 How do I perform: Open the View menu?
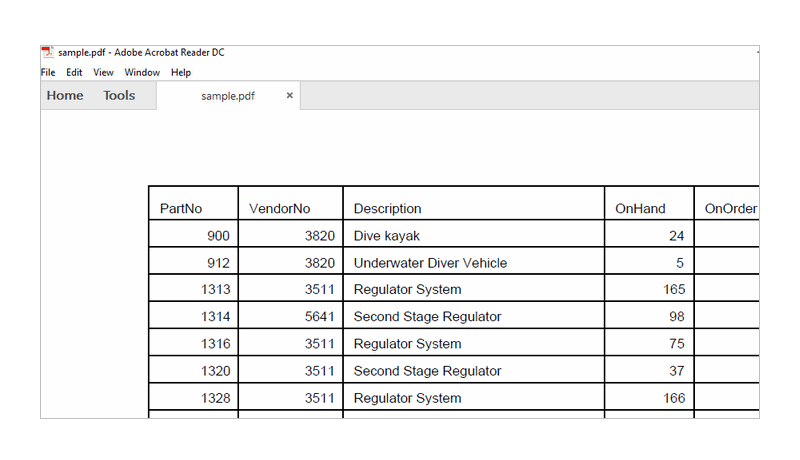[103, 73]
